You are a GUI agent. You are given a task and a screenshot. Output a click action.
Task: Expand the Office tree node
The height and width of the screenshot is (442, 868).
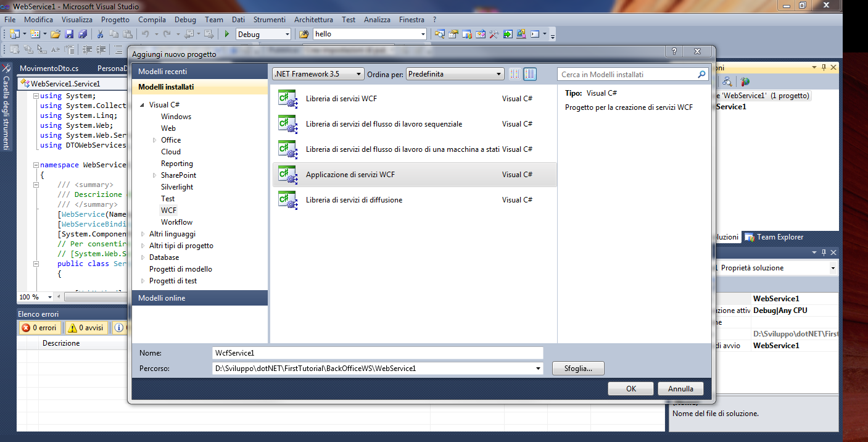pos(155,140)
